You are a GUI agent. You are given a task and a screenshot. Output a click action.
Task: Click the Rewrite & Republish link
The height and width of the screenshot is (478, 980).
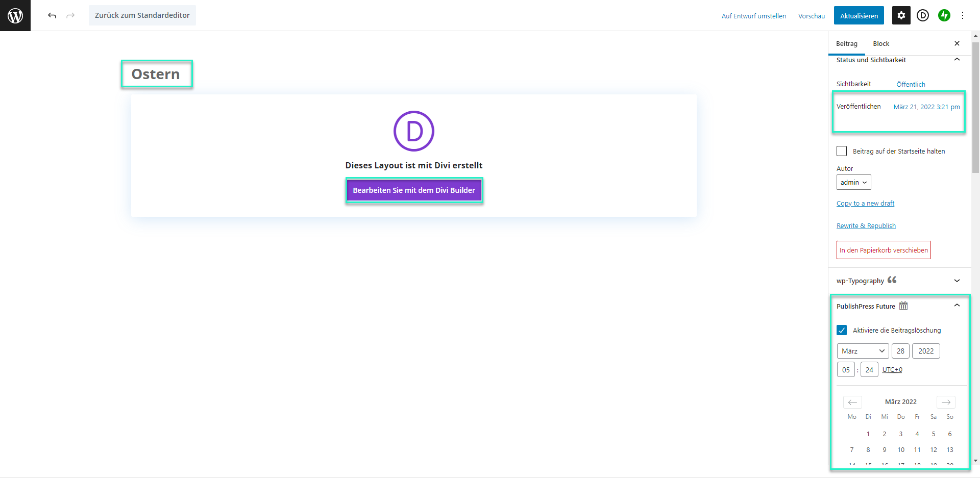pyautogui.click(x=866, y=225)
